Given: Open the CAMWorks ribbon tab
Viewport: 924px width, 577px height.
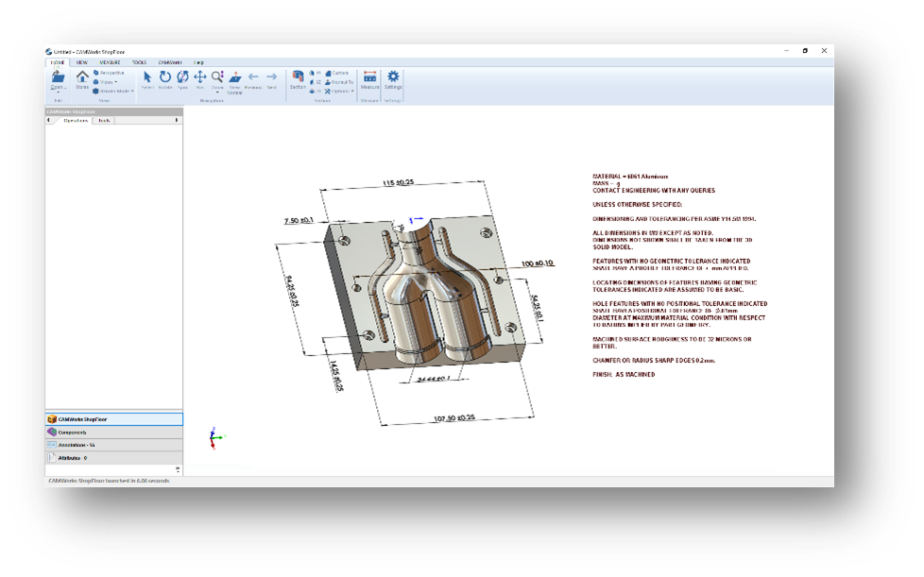Looking at the screenshot, I should pos(170,62).
